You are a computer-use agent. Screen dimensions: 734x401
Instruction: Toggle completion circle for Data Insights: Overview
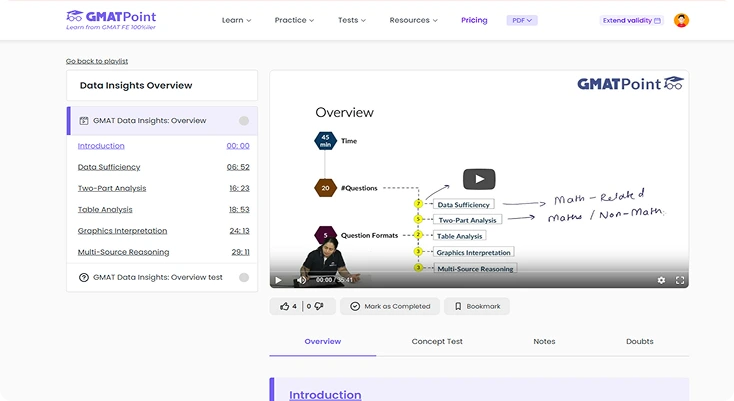point(244,121)
